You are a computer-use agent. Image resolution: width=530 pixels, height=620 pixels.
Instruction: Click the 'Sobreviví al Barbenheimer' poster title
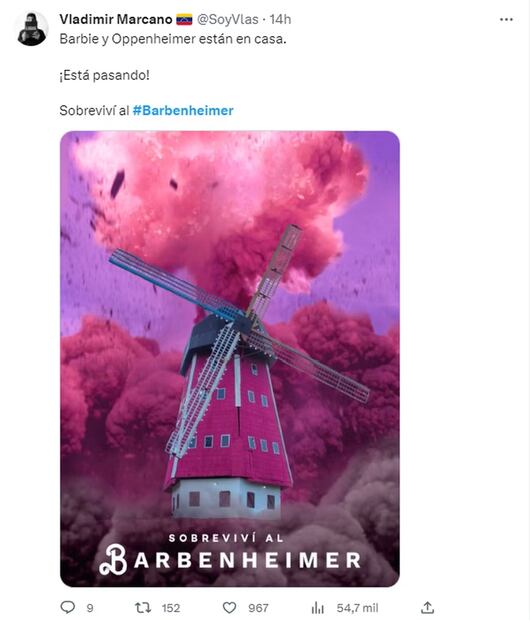pos(230,554)
